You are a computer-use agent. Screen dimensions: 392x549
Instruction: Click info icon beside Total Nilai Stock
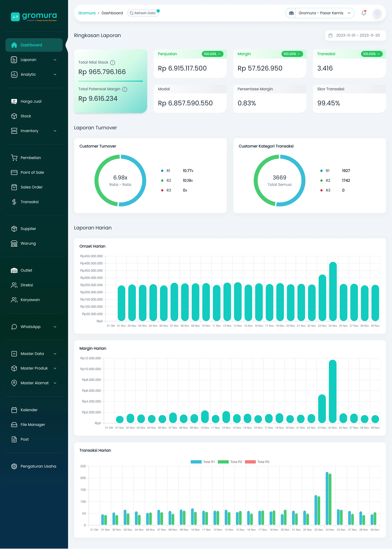click(x=112, y=63)
